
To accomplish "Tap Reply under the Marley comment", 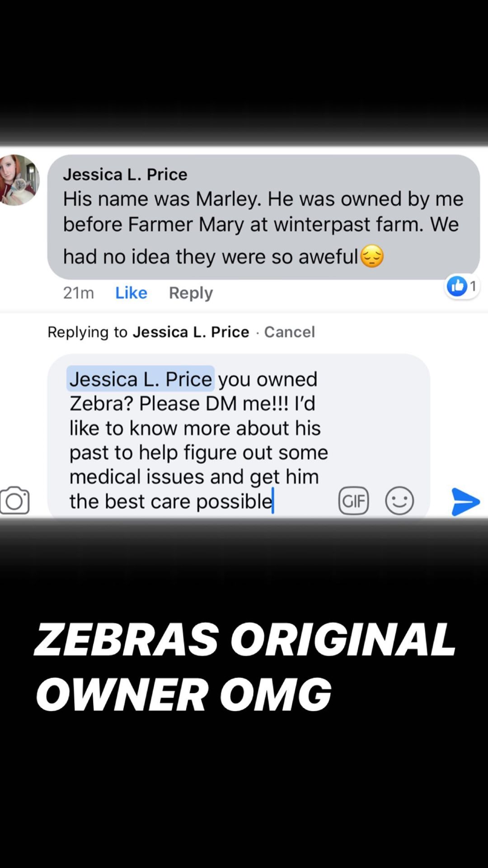I will 191,293.
